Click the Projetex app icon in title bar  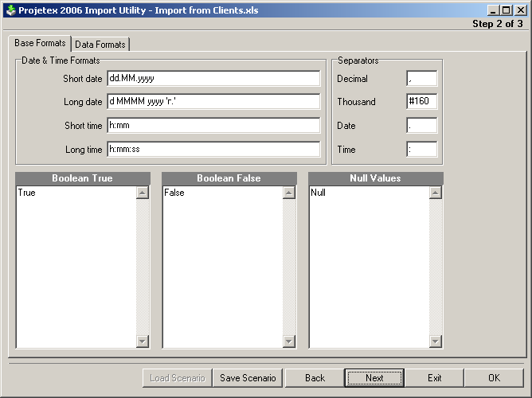coord(10,10)
